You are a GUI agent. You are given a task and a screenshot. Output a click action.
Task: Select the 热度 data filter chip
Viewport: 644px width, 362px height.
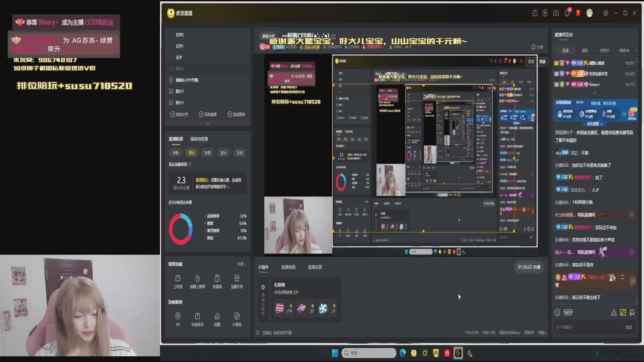(208, 153)
